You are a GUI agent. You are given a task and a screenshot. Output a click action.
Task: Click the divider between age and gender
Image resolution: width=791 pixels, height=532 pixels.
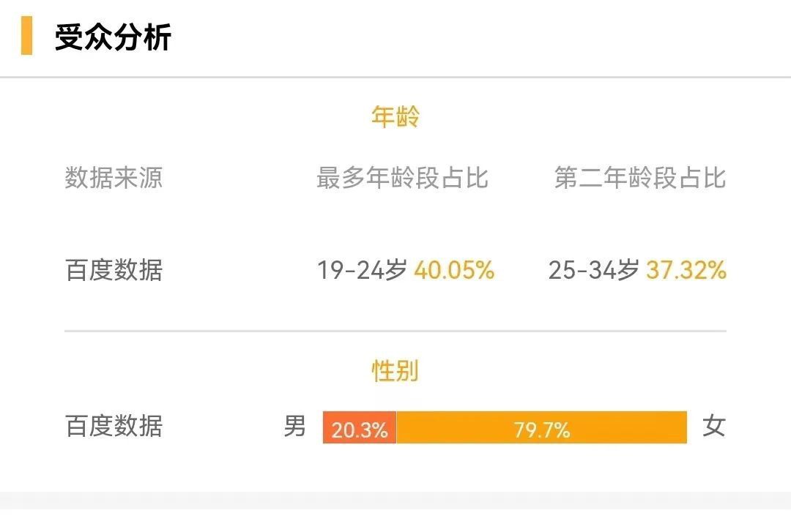click(x=395, y=331)
